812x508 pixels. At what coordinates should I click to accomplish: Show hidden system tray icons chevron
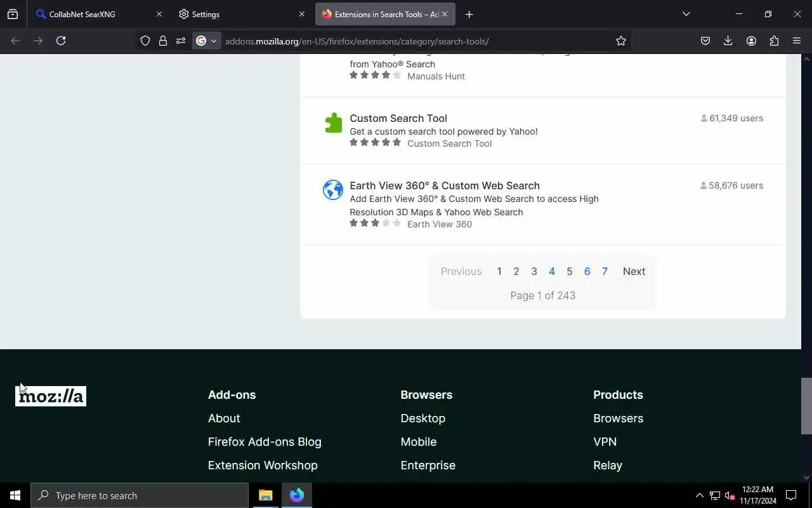point(699,495)
